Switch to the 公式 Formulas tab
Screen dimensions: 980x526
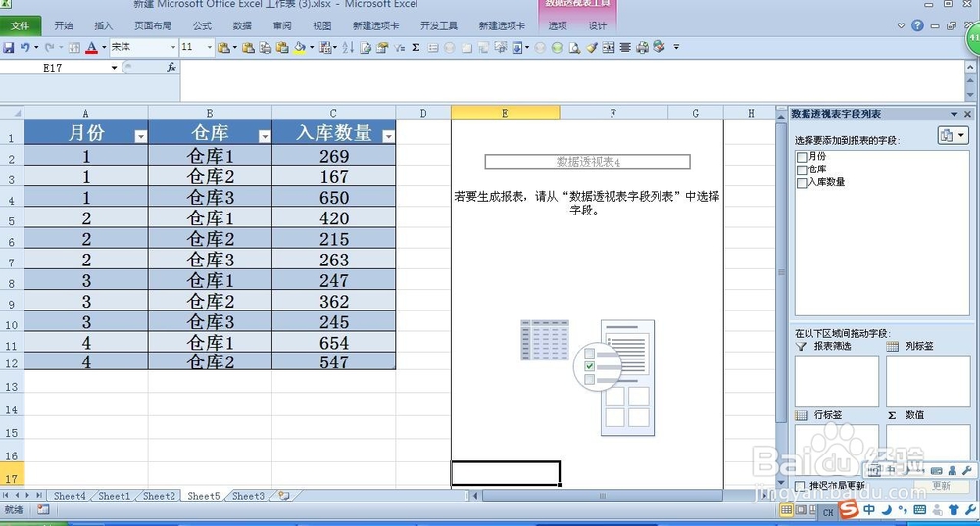point(202,25)
